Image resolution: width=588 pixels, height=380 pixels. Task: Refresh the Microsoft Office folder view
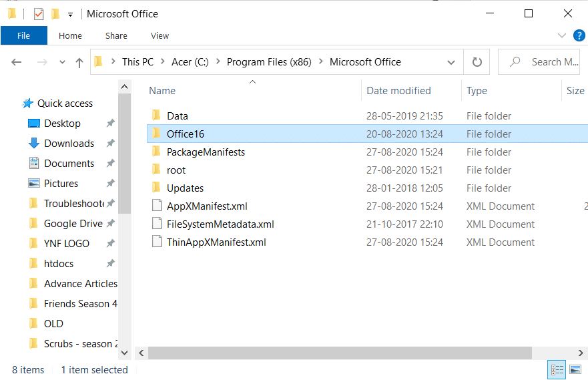[x=477, y=62]
